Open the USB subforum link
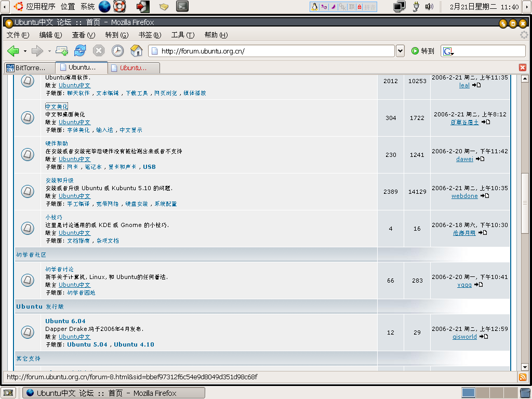 point(149,167)
